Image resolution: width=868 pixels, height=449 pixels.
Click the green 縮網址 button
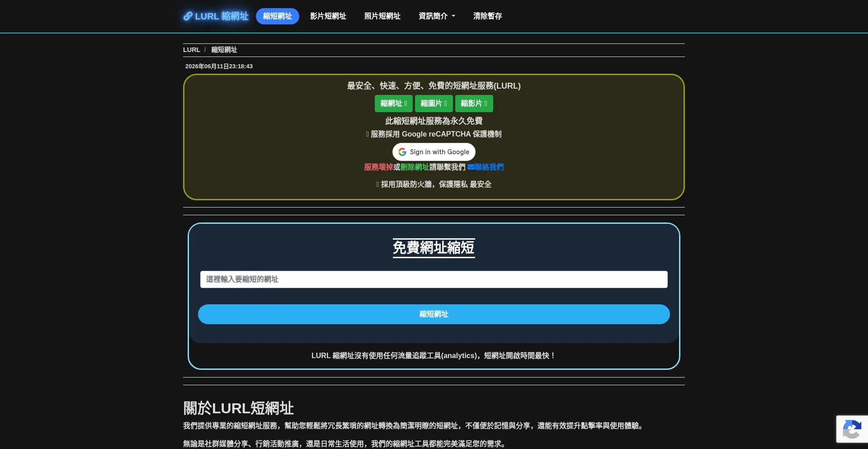point(394,104)
